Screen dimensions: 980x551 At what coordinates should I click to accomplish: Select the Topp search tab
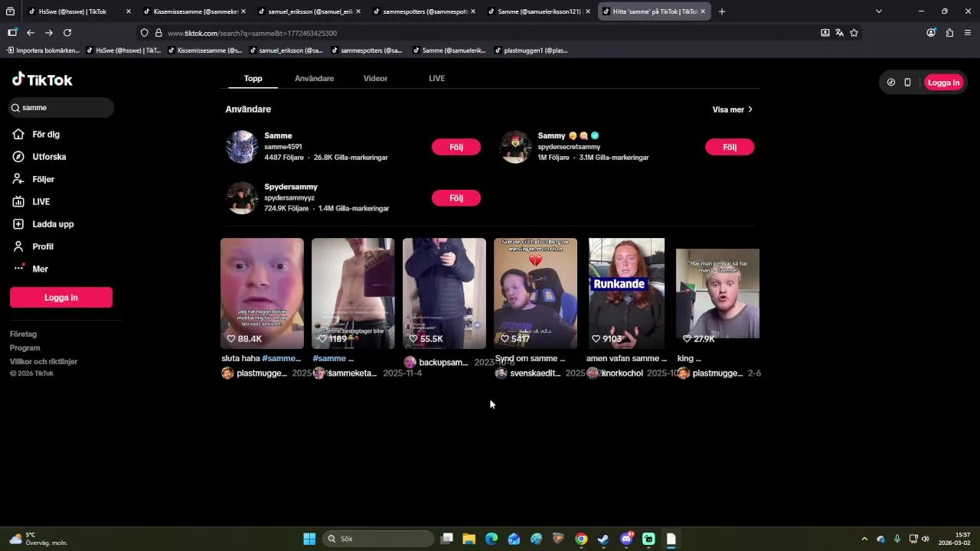click(x=253, y=78)
